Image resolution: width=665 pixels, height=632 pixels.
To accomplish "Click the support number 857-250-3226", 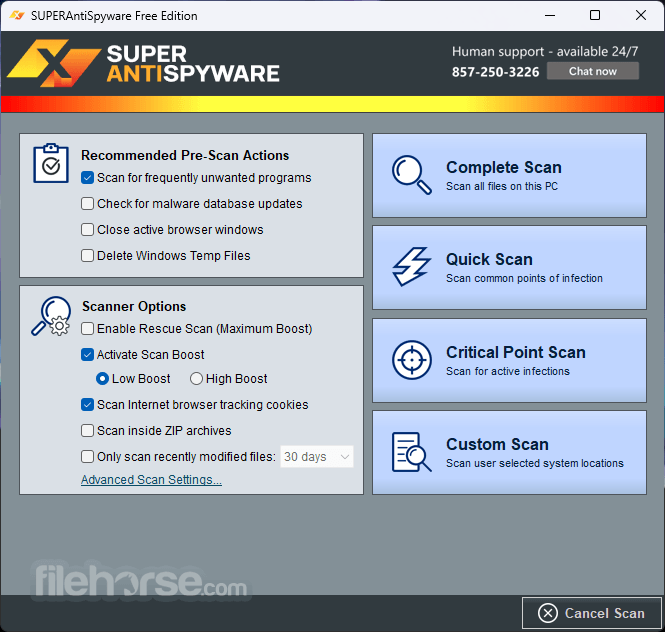I will [x=495, y=72].
